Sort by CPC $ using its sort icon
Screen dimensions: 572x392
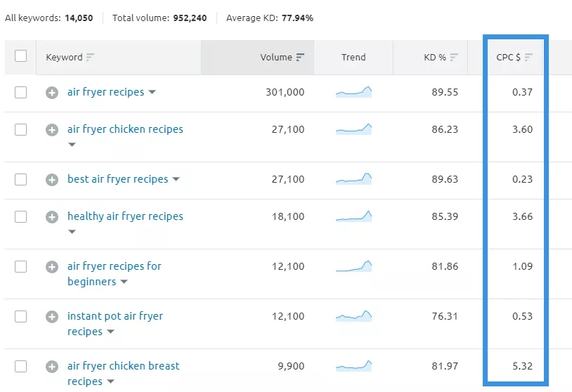528,58
